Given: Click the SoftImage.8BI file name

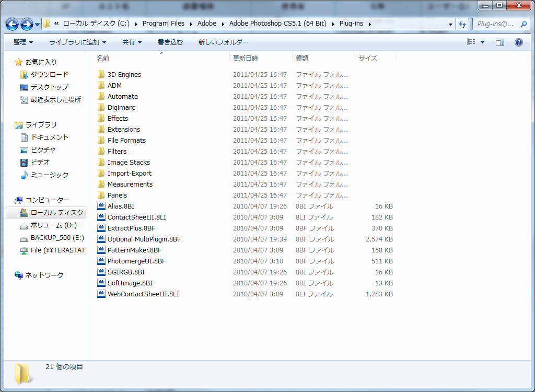Looking at the screenshot, I should coord(130,283).
